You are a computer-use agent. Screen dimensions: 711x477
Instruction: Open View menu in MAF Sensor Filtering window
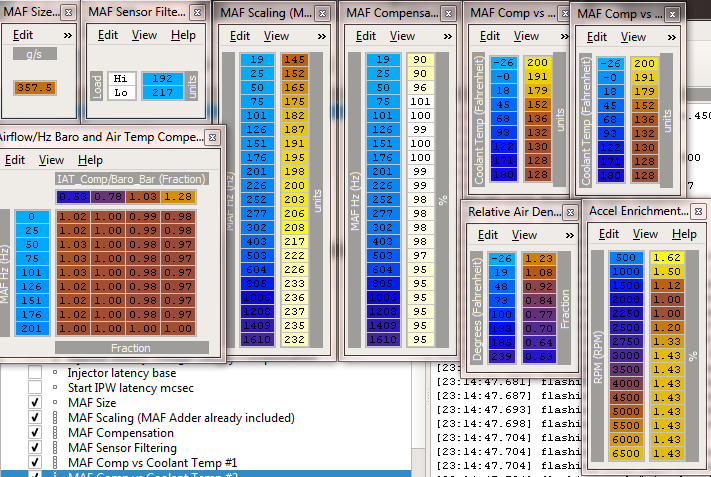144,35
